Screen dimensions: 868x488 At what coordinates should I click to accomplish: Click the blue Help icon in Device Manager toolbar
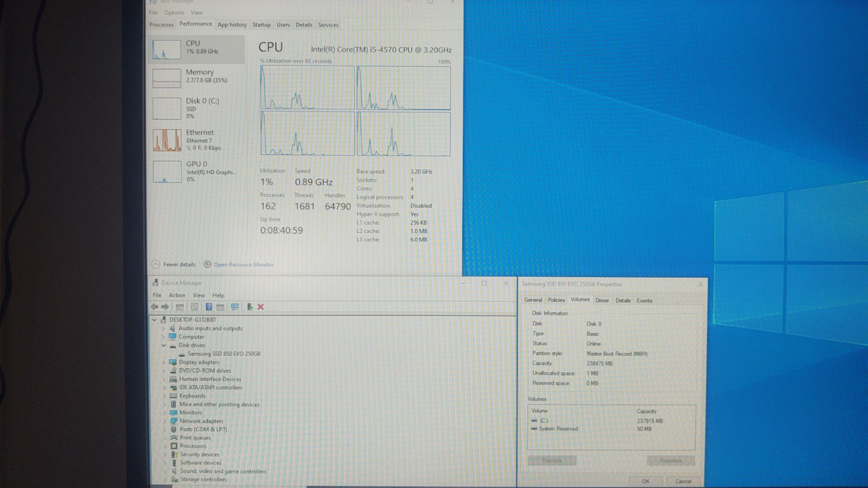(x=209, y=307)
